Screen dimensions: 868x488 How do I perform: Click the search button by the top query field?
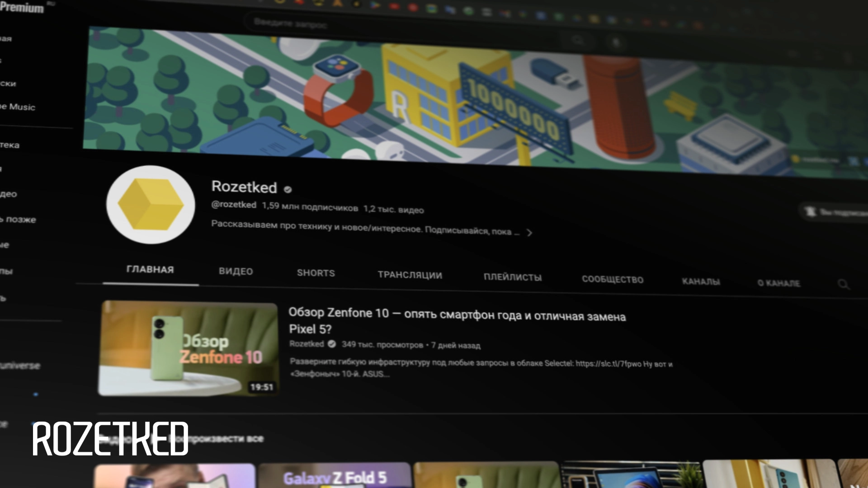(x=578, y=41)
